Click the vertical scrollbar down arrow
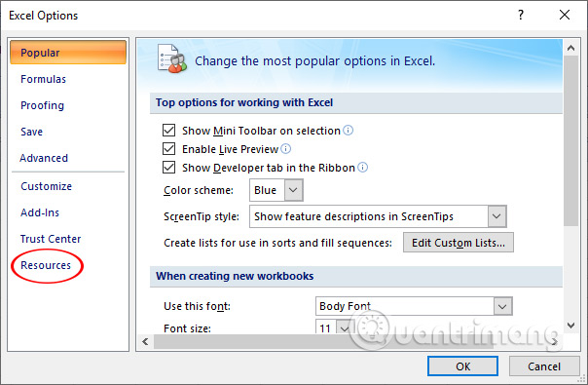The width and height of the screenshot is (588, 385). [x=570, y=326]
